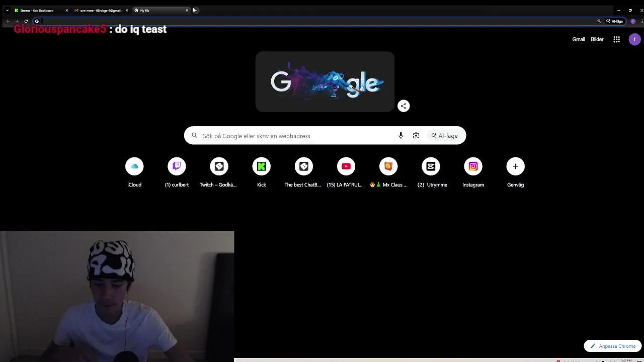644x362 pixels.
Task: Open The best ChatB... shortcut
Action: click(x=303, y=166)
